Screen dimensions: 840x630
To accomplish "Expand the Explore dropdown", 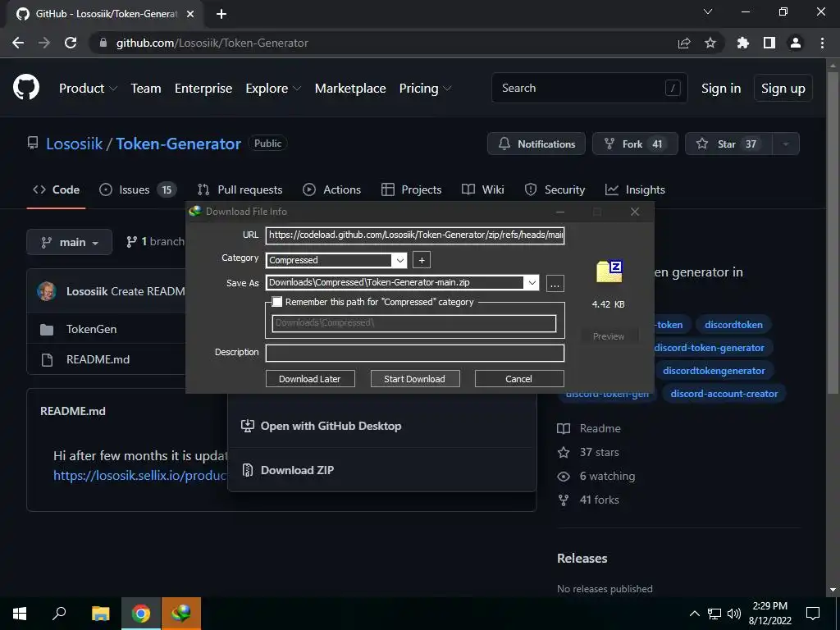I will coord(273,89).
